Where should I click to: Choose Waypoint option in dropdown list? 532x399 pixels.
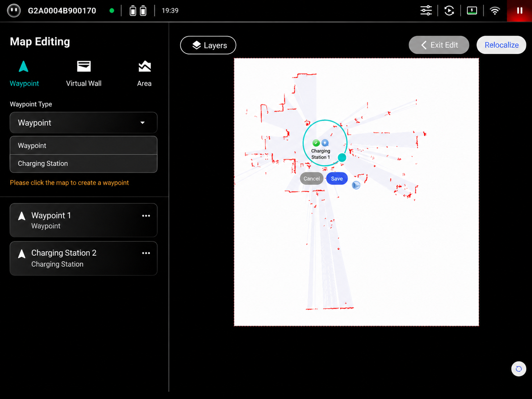point(83,145)
